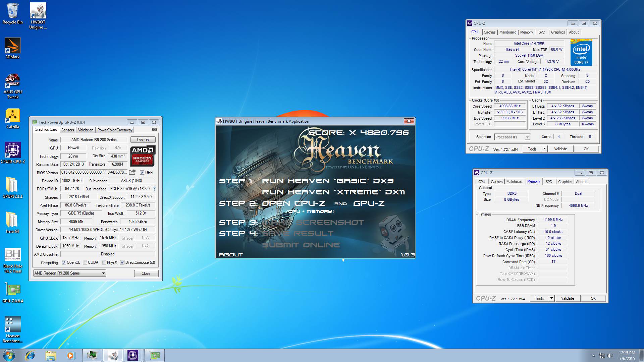Screen dimensions: 644x362
Task: Click Tools button in upper CPU-Z window
Action: pyautogui.click(x=532, y=149)
